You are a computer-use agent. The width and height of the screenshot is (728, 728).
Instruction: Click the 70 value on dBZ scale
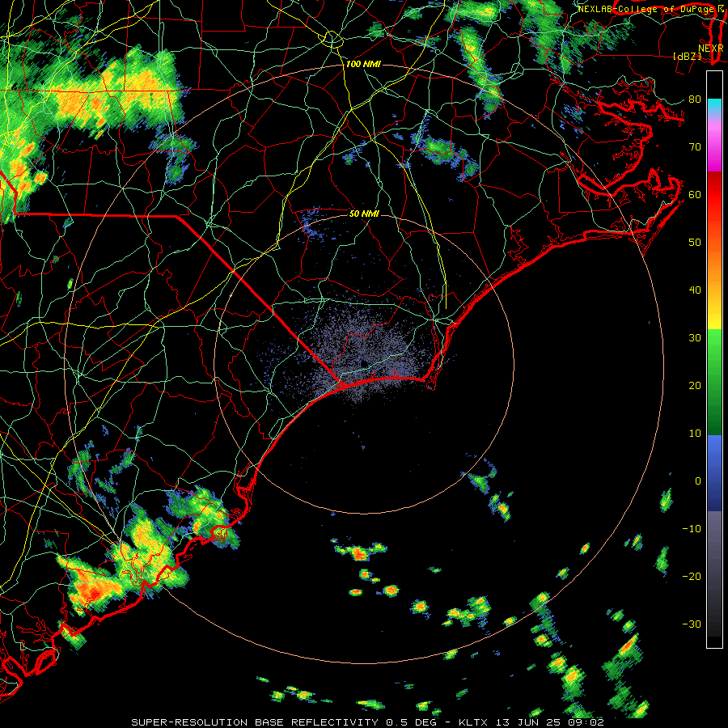[x=695, y=146]
